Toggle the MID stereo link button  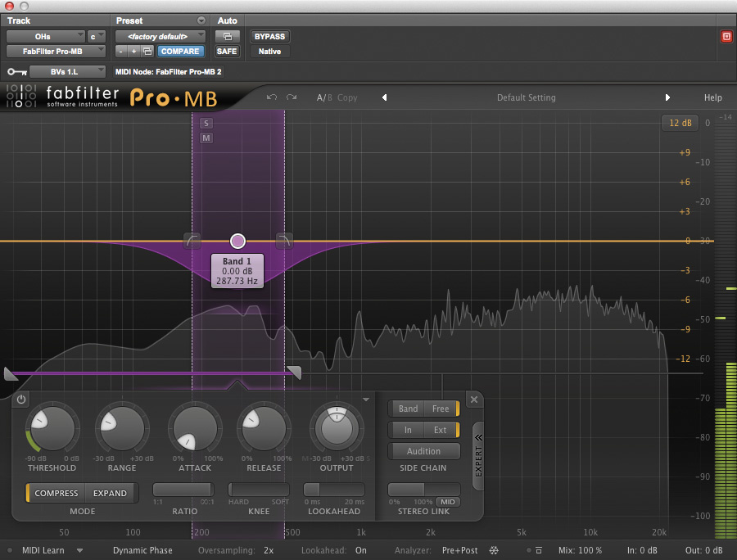coord(447,502)
